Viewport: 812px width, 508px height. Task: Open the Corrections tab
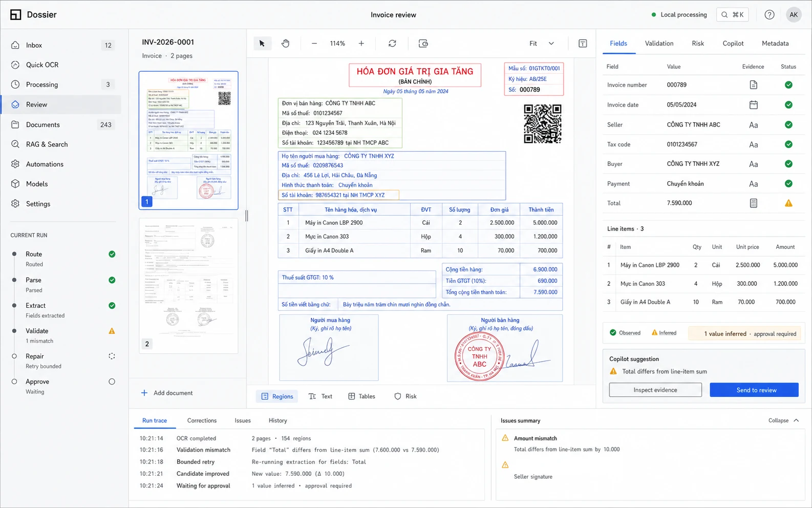coord(202,420)
